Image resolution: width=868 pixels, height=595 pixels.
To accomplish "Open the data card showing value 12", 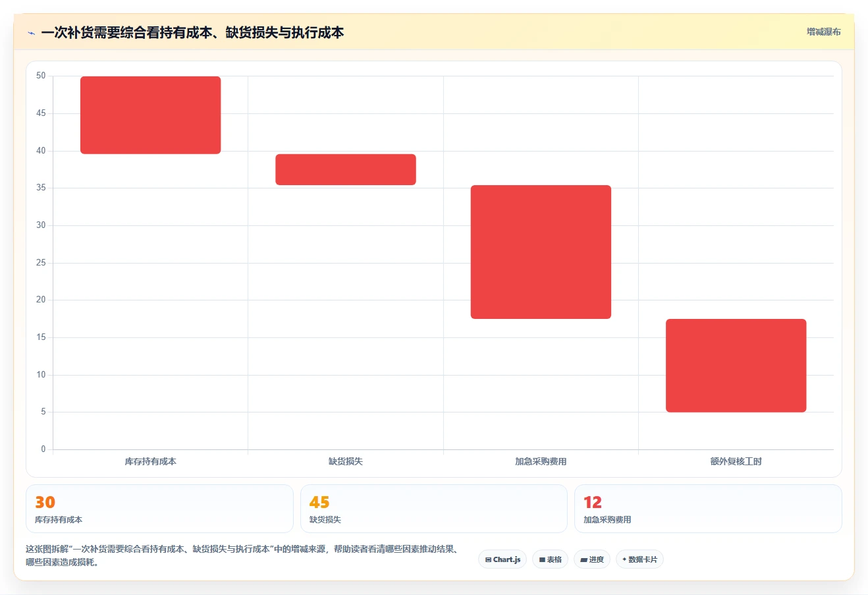I will tap(708, 509).
